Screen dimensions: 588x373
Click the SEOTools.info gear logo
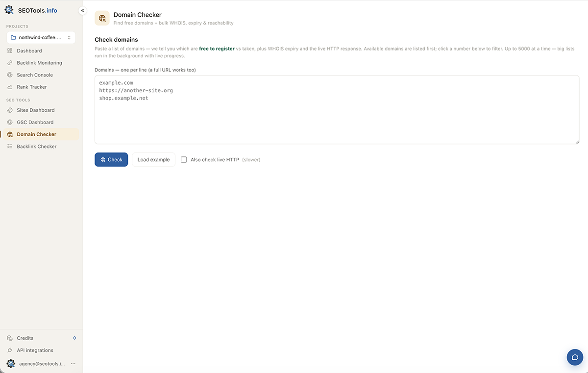click(9, 10)
